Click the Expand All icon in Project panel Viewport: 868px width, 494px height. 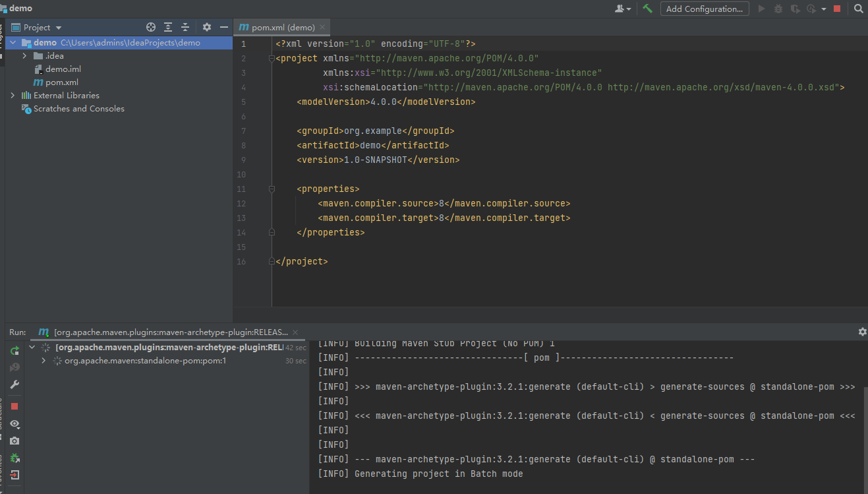point(168,27)
